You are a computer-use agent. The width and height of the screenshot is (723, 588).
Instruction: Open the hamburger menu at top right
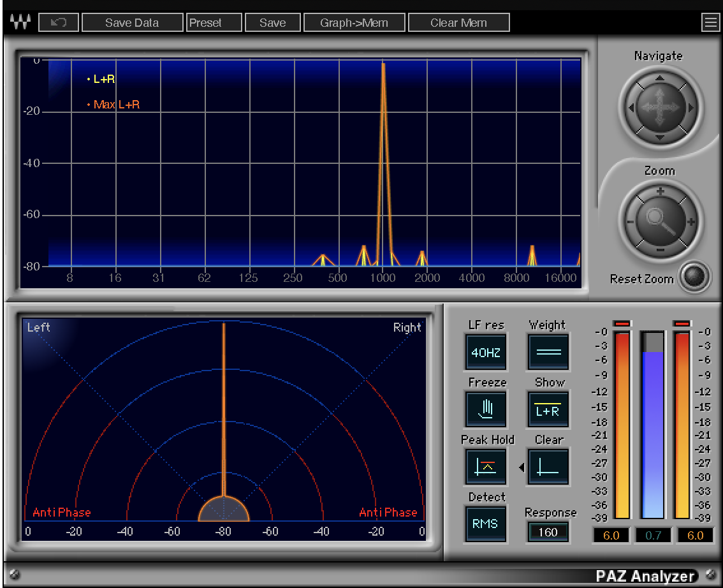pos(710,22)
